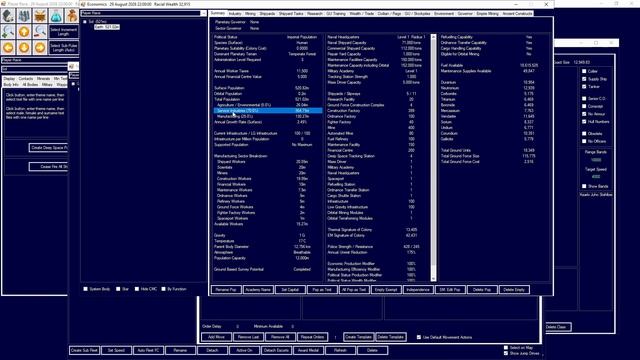Collapse the Sol node in population tree
Screen dimensions: 640x360
tap(85, 21)
